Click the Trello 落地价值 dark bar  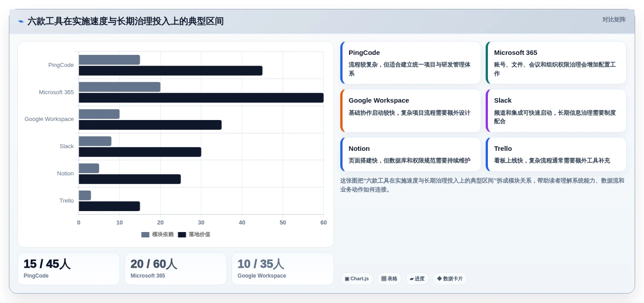pos(109,206)
